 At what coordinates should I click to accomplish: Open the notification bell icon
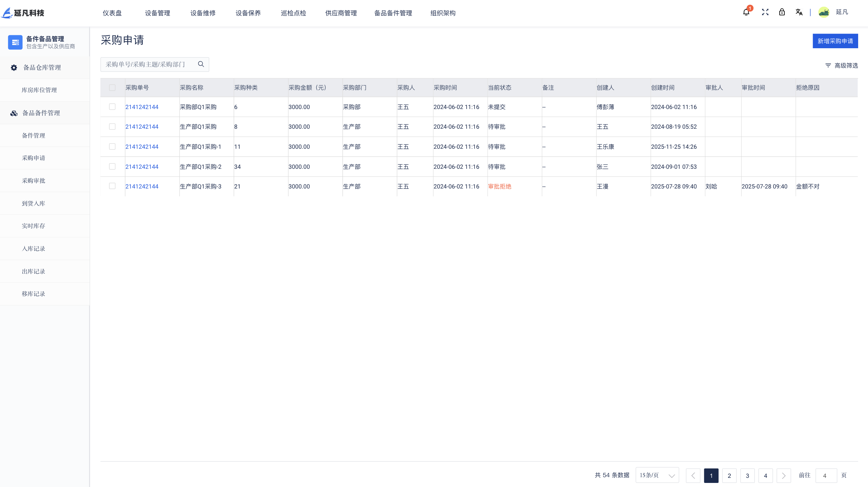pyautogui.click(x=746, y=13)
